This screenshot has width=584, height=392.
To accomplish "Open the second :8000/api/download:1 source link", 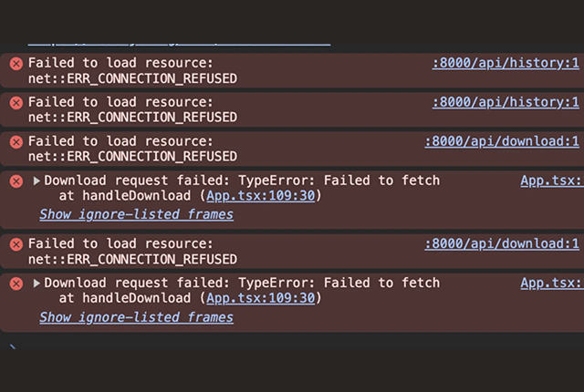I will click(x=501, y=243).
